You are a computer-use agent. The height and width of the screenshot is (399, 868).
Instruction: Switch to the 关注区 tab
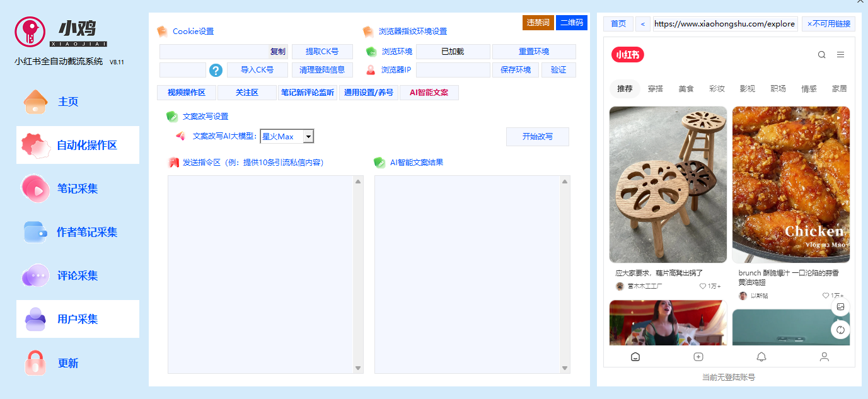246,92
